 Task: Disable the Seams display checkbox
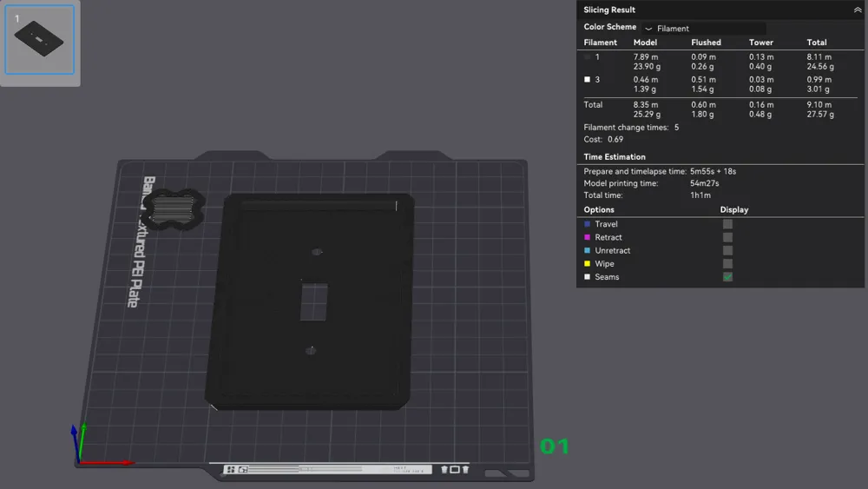727,277
